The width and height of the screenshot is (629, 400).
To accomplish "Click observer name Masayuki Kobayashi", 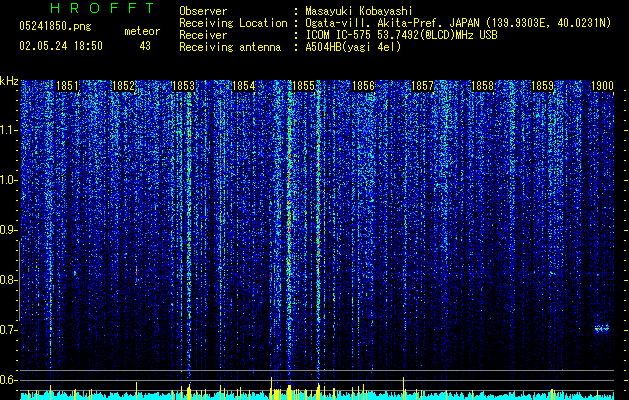I will click(x=359, y=11).
